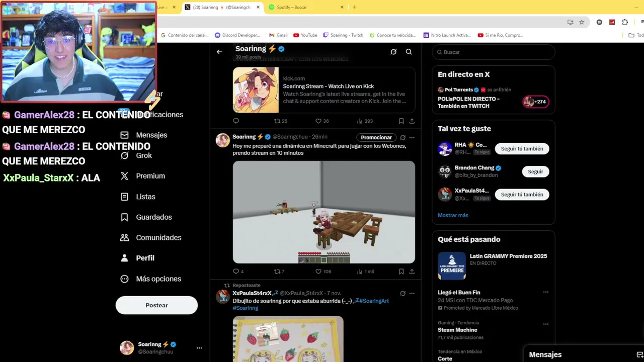Open Comunidades in the sidebar
The image size is (644, 362).
tap(151, 237)
